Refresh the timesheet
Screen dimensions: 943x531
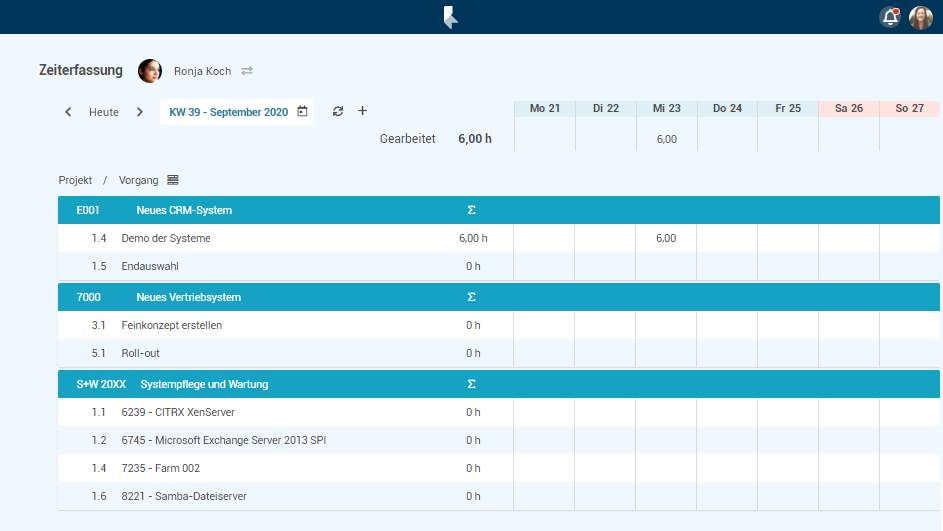pos(338,111)
